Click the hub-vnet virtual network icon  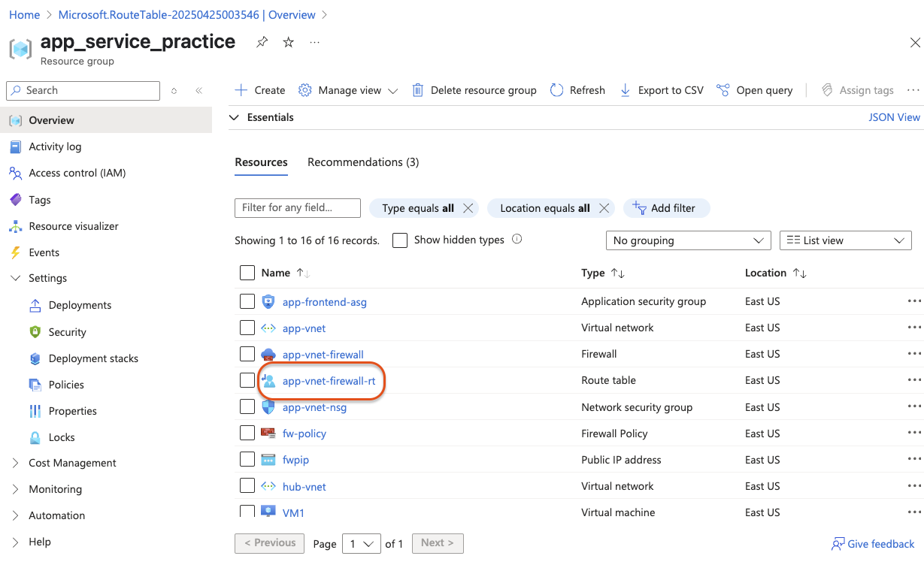tap(268, 486)
